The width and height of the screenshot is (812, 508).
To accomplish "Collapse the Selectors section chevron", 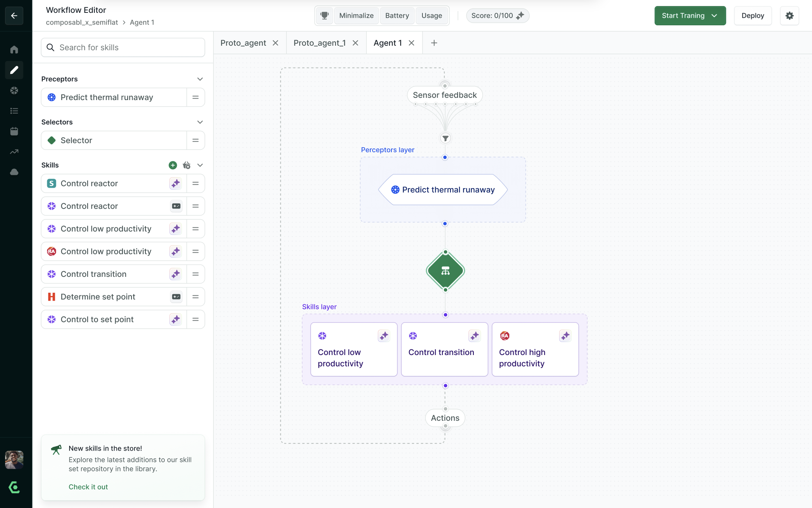I will click(x=200, y=122).
